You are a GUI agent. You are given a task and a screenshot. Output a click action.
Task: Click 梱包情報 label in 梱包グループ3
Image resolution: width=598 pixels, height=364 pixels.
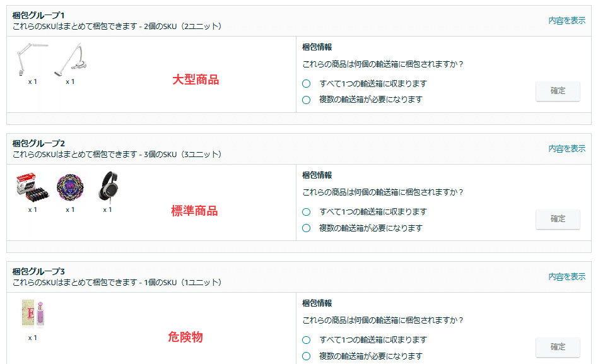coord(317,303)
